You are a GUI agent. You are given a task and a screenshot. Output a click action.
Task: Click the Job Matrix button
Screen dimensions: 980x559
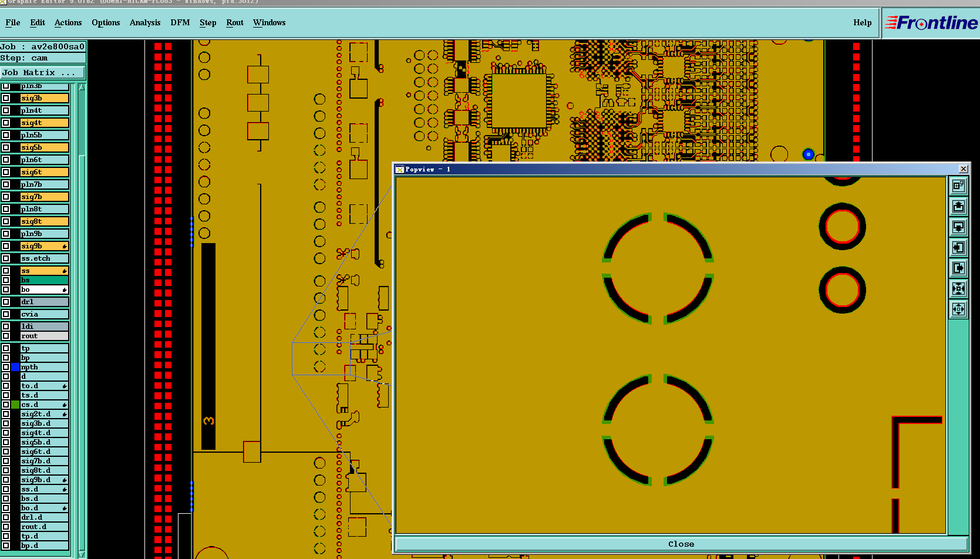pyautogui.click(x=43, y=73)
